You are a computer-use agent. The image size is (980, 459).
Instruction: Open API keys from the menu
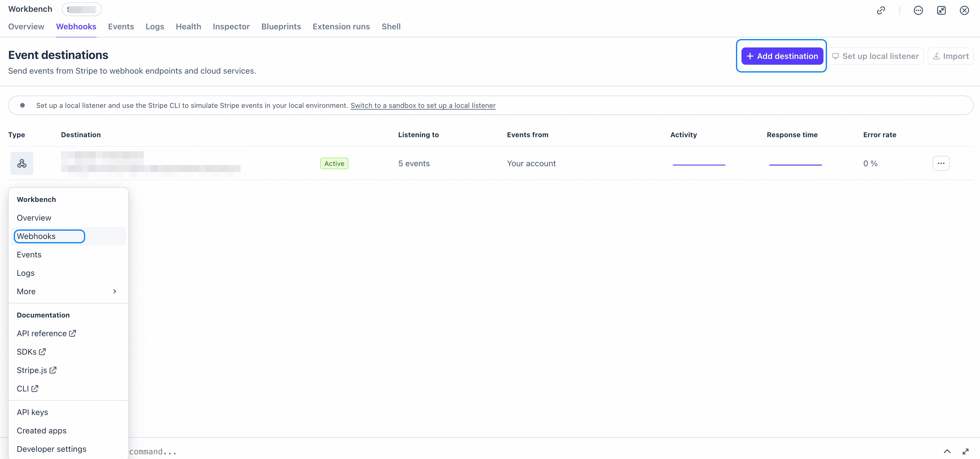32,412
